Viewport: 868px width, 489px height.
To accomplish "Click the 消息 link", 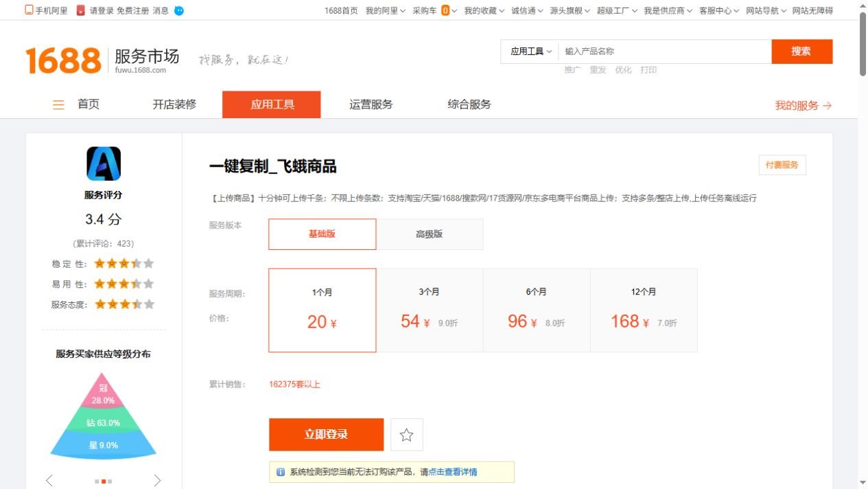I will click(x=161, y=10).
